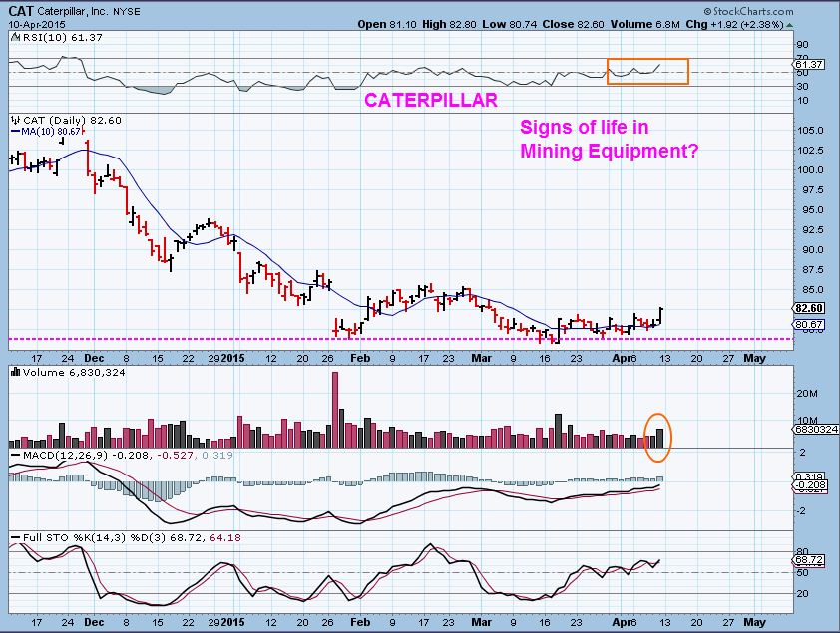Click the 'Low 80.74' value

509,24
